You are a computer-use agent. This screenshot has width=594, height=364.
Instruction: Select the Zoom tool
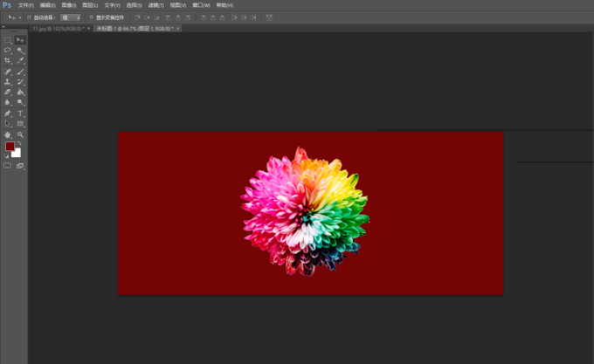20,134
